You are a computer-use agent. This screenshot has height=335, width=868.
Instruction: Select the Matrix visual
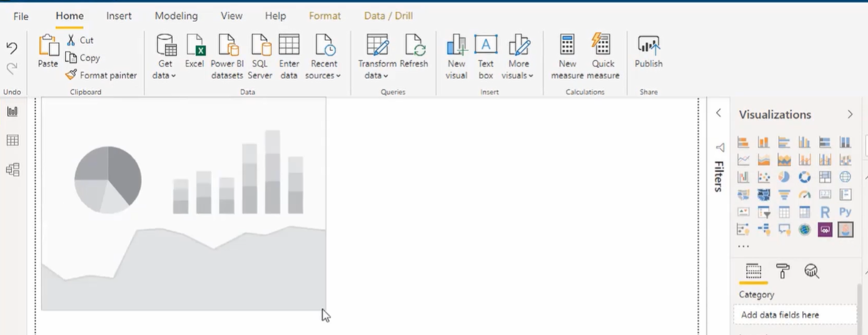[804, 212]
